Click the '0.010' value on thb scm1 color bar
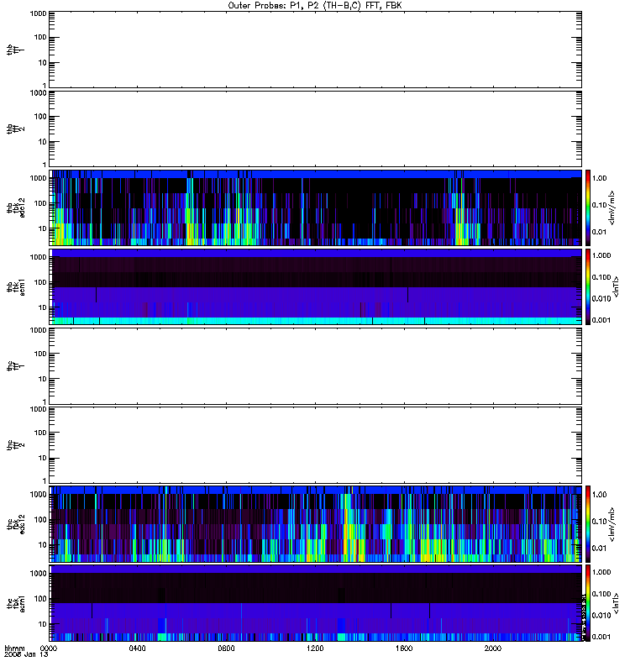Screen dimensions: 630x672 point(601,298)
